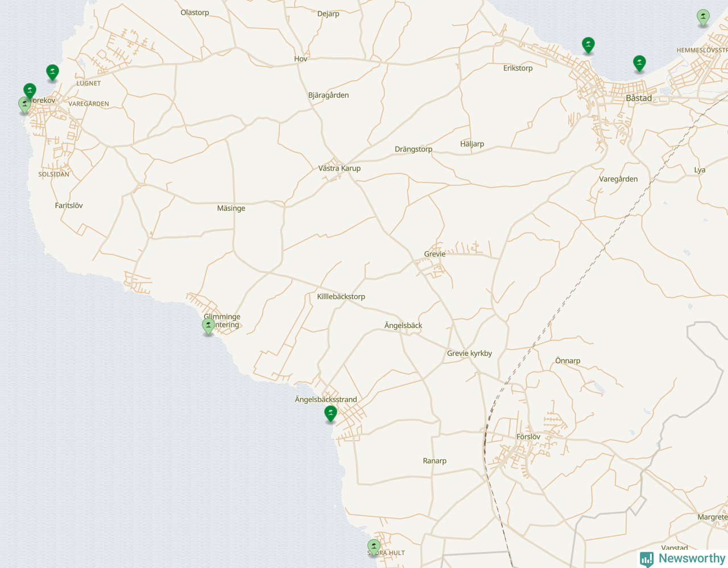Click the Drängstorp label
This screenshot has width=728, height=568.
(413, 150)
